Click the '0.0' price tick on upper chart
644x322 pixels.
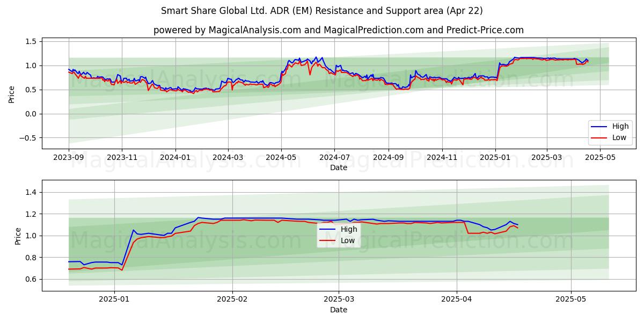(x=31, y=114)
